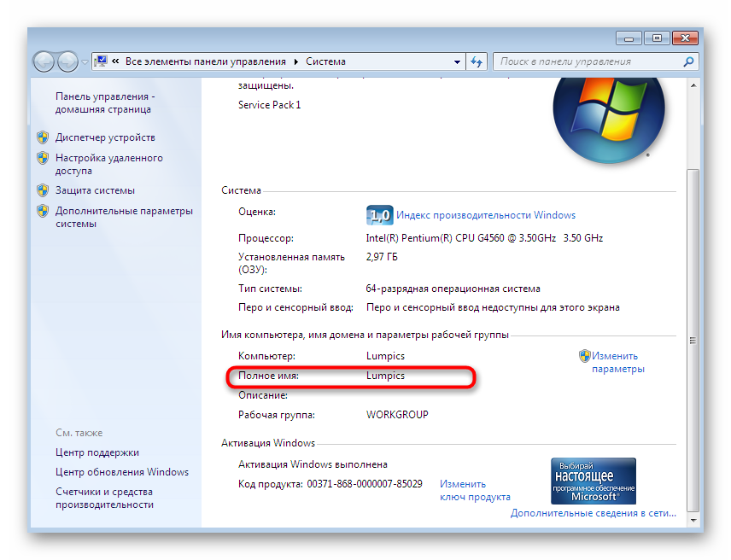Click the shield icon next to Защита системы
The image size is (731, 560).
pyautogui.click(x=43, y=190)
